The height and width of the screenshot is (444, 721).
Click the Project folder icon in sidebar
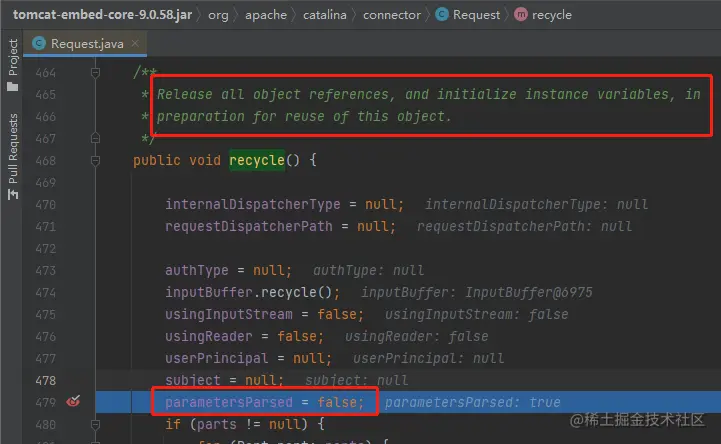point(13,86)
